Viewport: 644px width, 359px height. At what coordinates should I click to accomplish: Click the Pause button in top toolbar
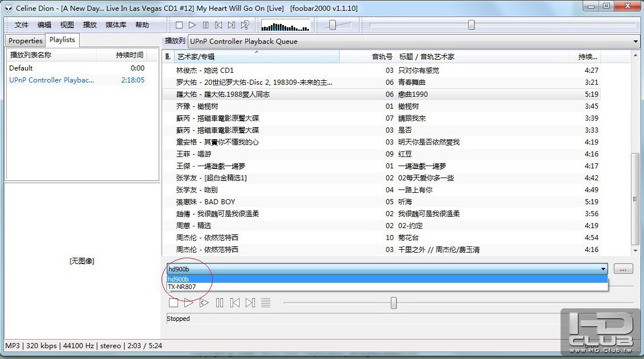point(205,25)
